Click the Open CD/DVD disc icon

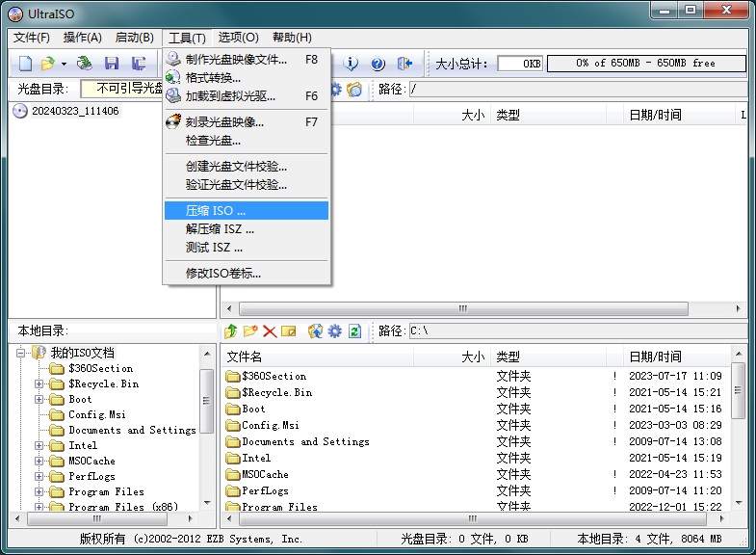[x=86, y=64]
